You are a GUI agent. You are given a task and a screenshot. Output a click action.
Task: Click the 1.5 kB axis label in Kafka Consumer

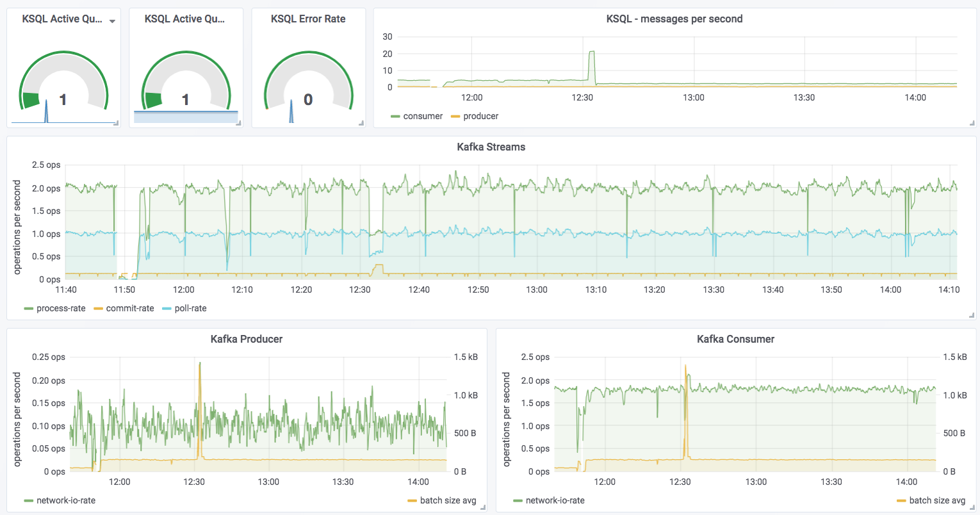pos(955,357)
